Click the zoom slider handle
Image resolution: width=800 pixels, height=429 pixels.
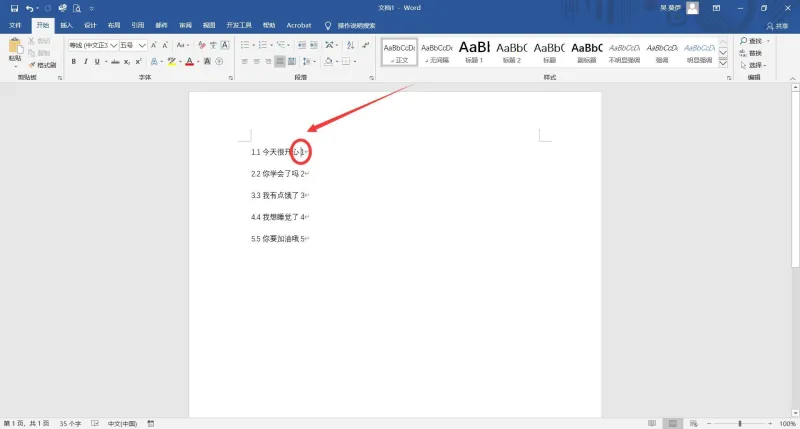click(x=740, y=423)
